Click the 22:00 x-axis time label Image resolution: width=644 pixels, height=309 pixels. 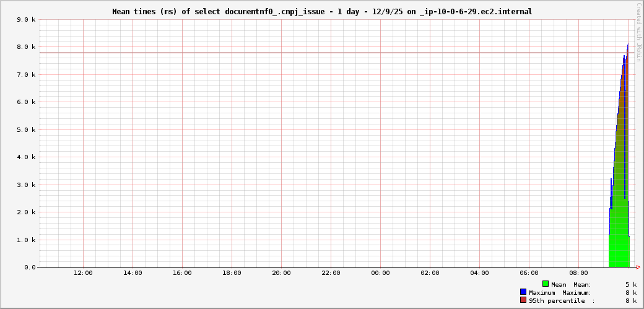tap(331, 273)
